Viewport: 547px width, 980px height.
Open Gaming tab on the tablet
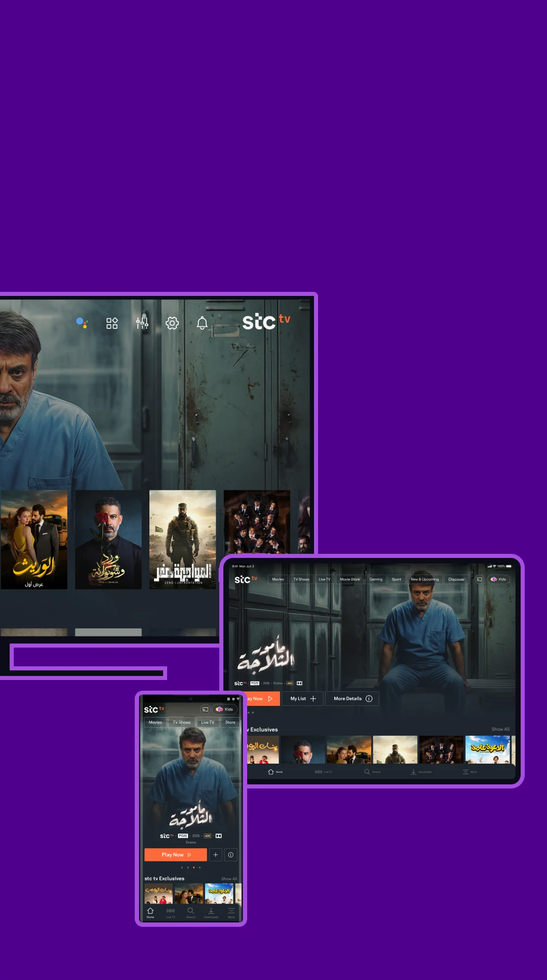pos(376,579)
